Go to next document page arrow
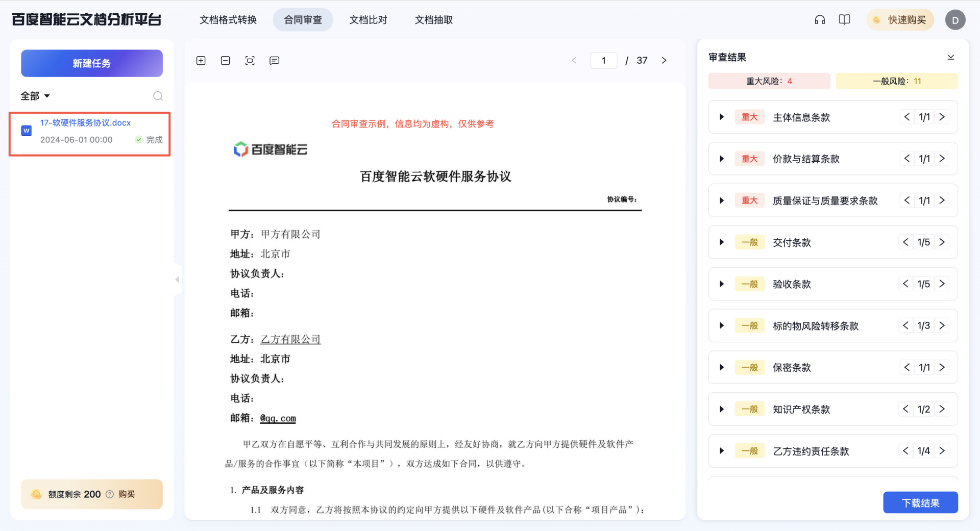The image size is (980, 531). pos(664,60)
